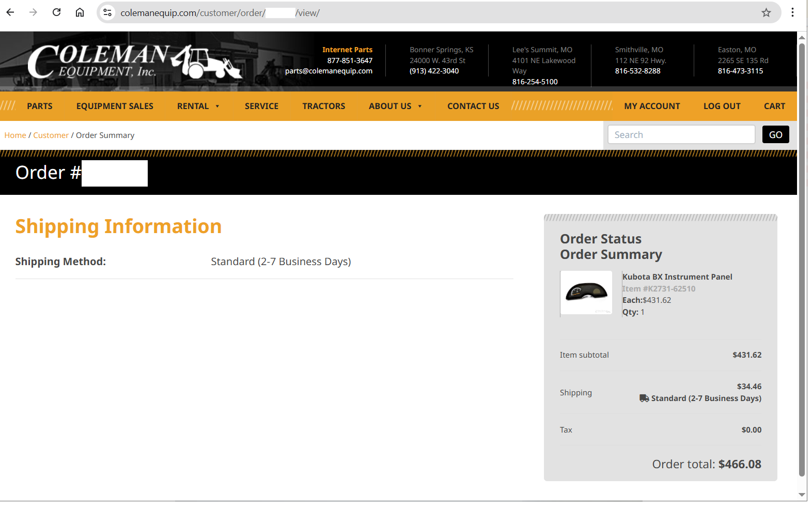The width and height of the screenshot is (812, 507).
Task: Click the $34.46 shipping cost
Action: [x=749, y=386]
